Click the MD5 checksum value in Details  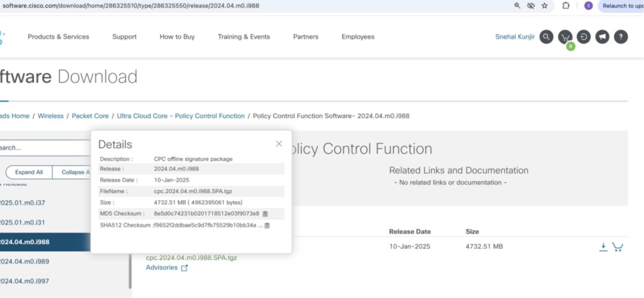[x=206, y=214]
